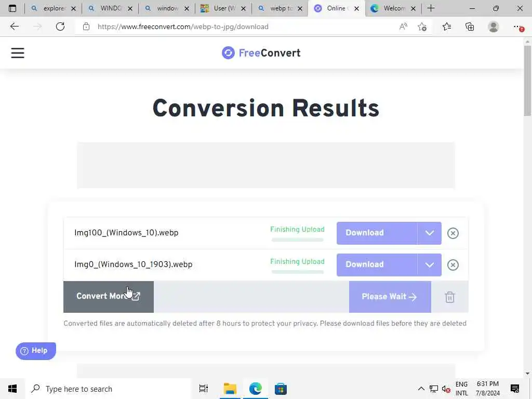Add this page to favorites
This screenshot has height=399, width=532.
(422, 26)
